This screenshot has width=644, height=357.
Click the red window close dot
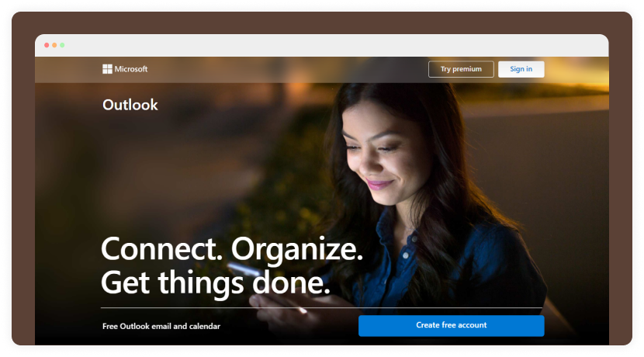tap(47, 45)
